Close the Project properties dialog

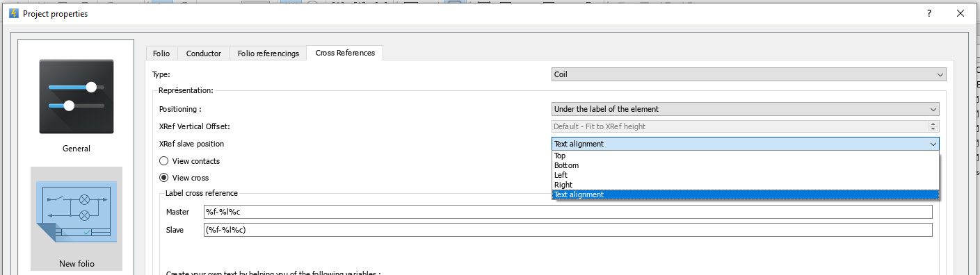(x=961, y=13)
